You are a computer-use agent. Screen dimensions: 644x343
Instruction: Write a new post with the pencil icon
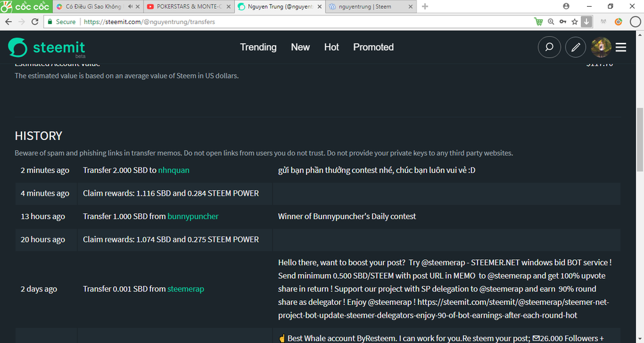point(576,47)
